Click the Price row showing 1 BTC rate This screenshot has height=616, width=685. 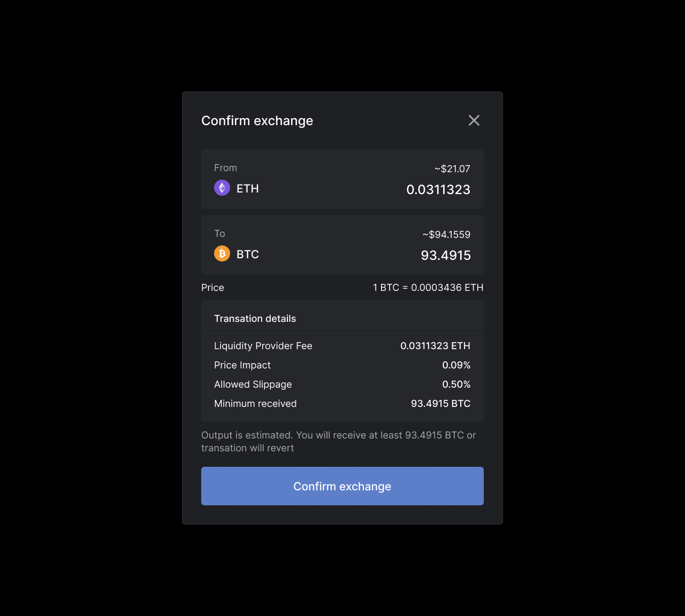pyautogui.click(x=342, y=287)
